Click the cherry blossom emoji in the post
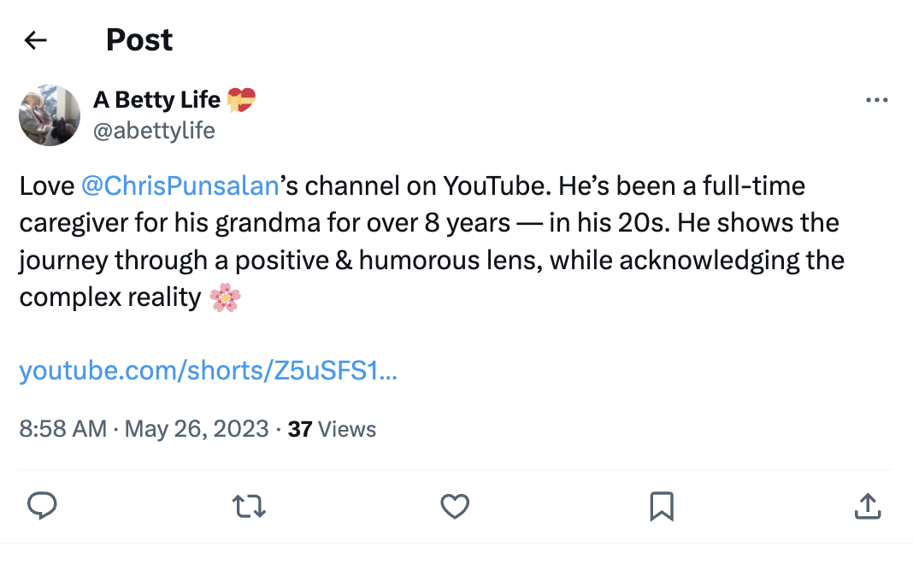Screen dimensions: 913x588 coord(227,298)
